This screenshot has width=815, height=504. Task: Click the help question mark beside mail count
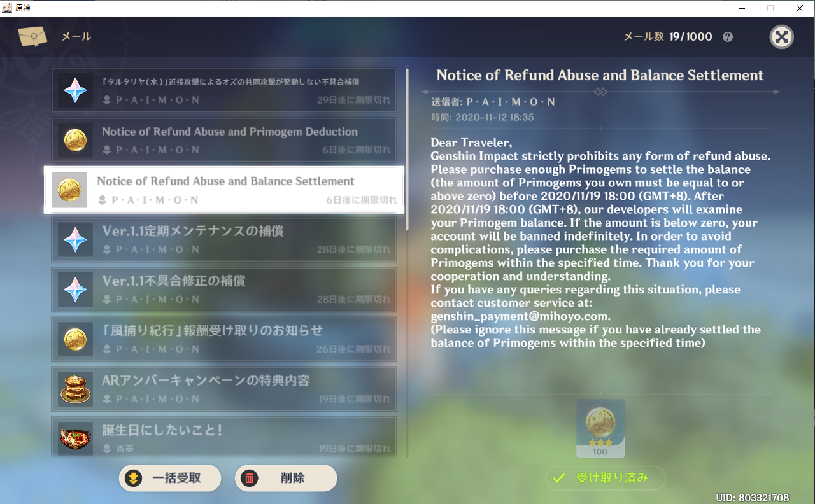(728, 37)
